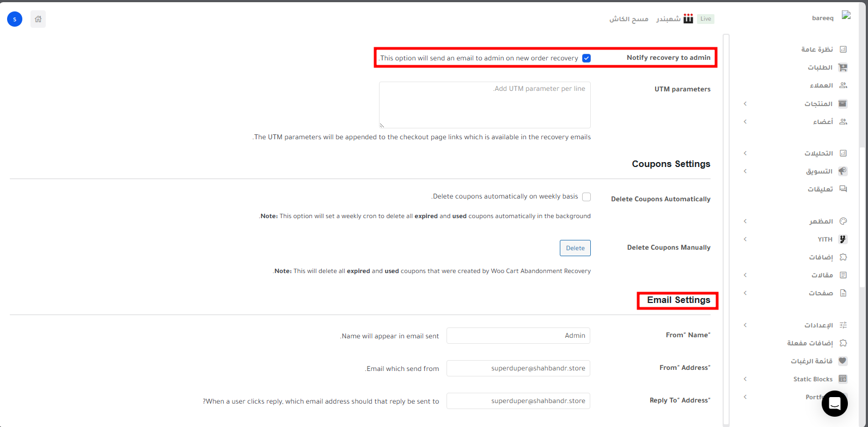Open the comments menu item
The width and height of the screenshot is (868, 427).
point(820,189)
